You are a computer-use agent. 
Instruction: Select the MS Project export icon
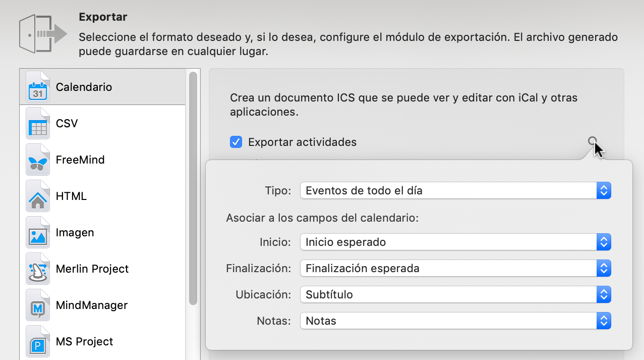(x=38, y=341)
